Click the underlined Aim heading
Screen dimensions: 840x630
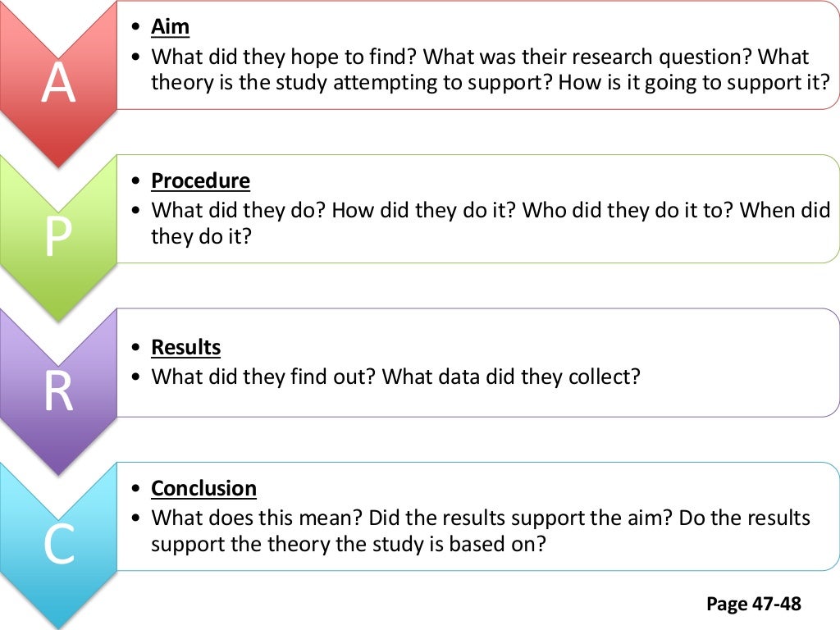171,27
